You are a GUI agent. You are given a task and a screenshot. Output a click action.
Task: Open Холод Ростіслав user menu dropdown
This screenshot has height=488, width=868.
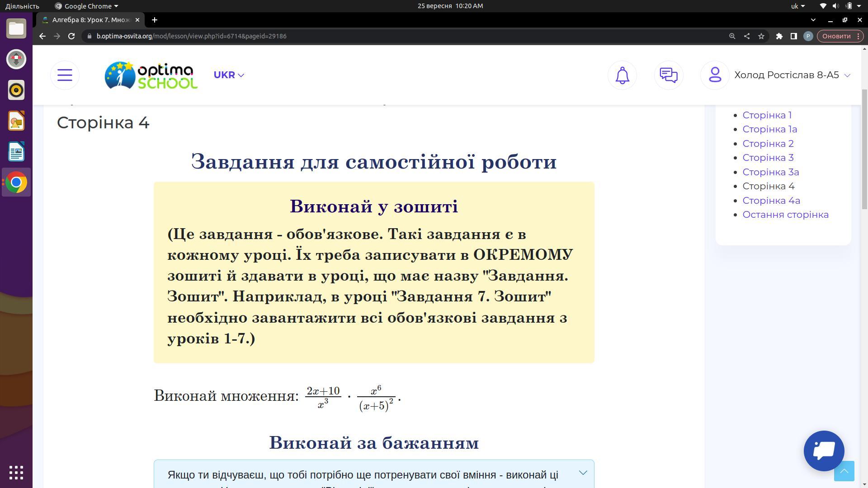(x=792, y=75)
